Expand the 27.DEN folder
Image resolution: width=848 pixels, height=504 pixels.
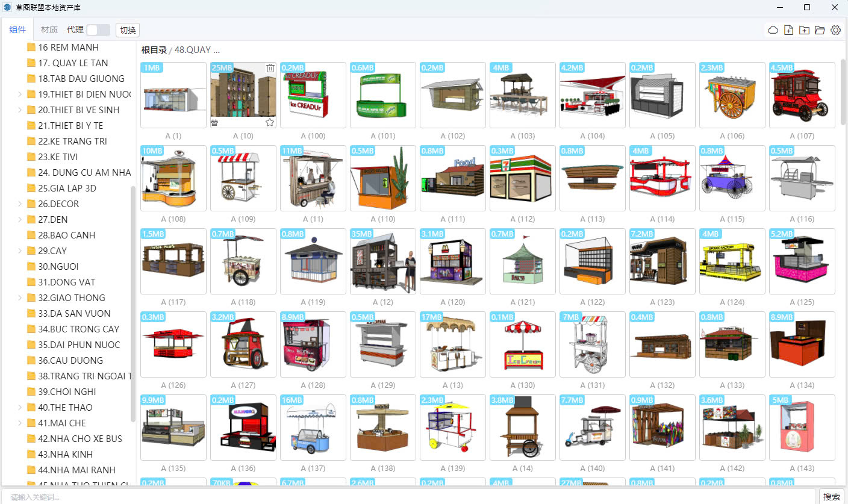click(x=20, y=220)
